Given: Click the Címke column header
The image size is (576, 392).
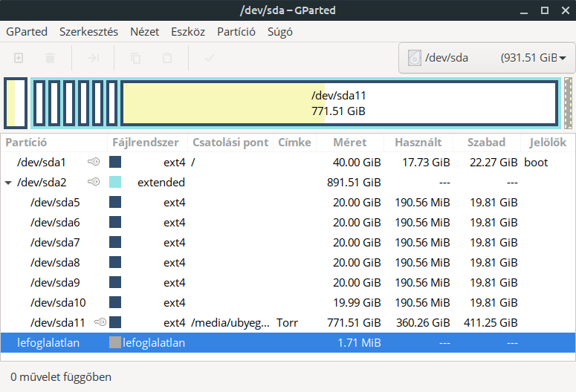Looking at the screenshot, I should tap(294, 143).
